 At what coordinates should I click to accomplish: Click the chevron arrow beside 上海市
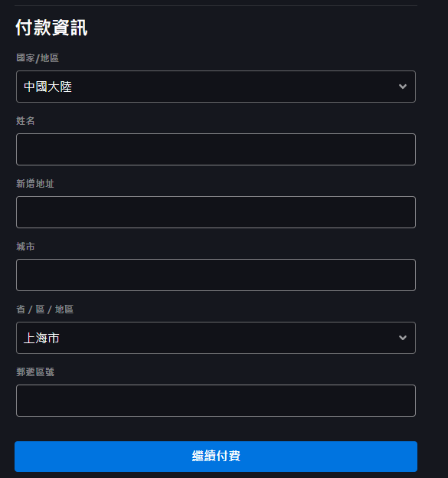[403, 338]
